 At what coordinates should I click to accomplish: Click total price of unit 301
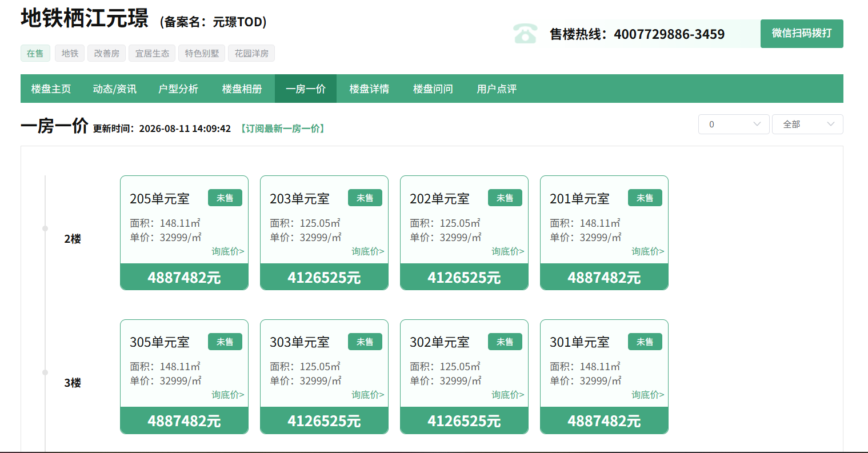click(604, 421)
